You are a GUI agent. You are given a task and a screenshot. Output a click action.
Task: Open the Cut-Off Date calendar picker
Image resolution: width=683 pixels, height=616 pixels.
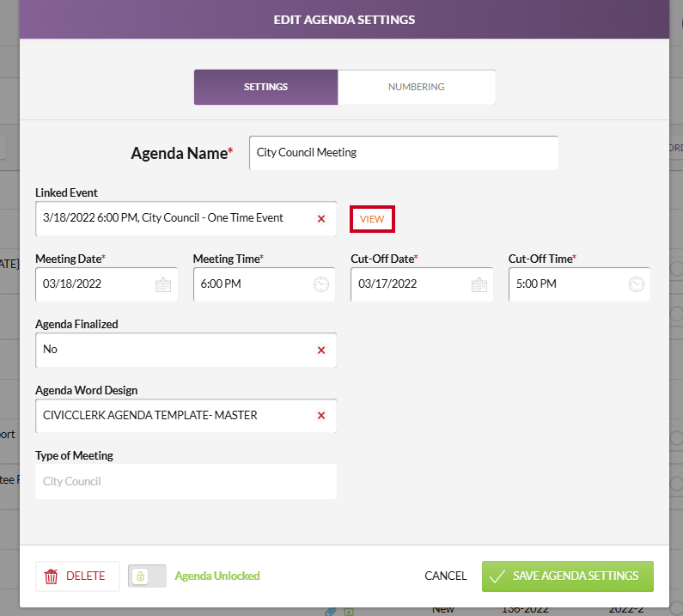pyautogui.click(x=479, y=284)
